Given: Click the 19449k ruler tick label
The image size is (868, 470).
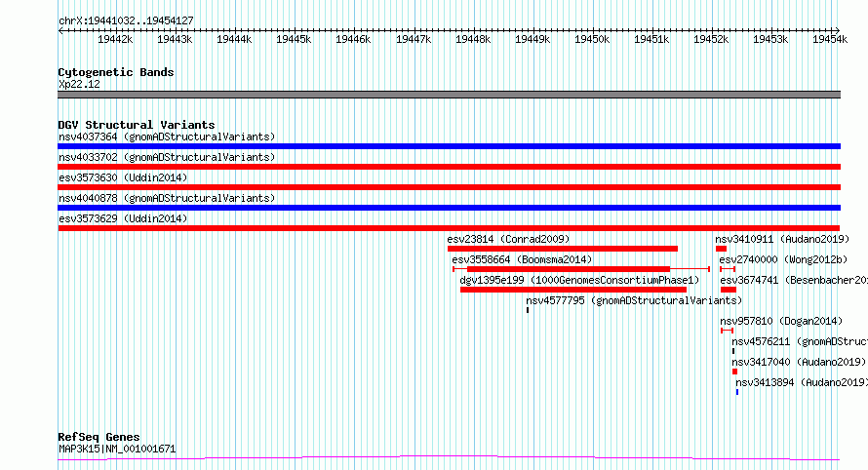Looking at the screenshot, I should coord(533,39).
